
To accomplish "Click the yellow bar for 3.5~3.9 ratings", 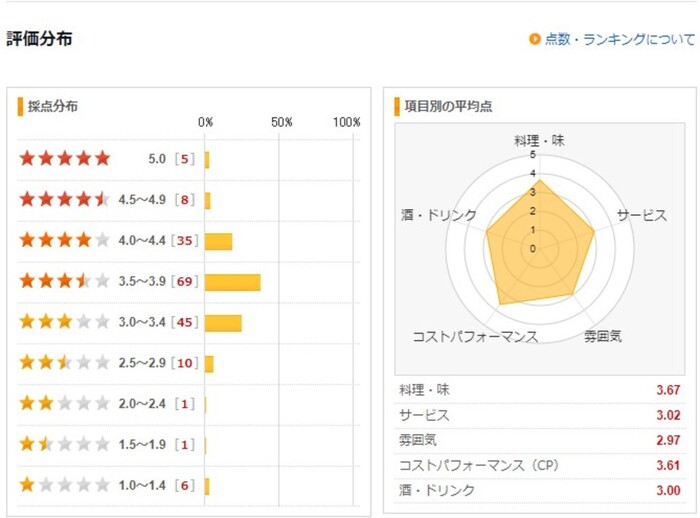I will tap(232, 282).
